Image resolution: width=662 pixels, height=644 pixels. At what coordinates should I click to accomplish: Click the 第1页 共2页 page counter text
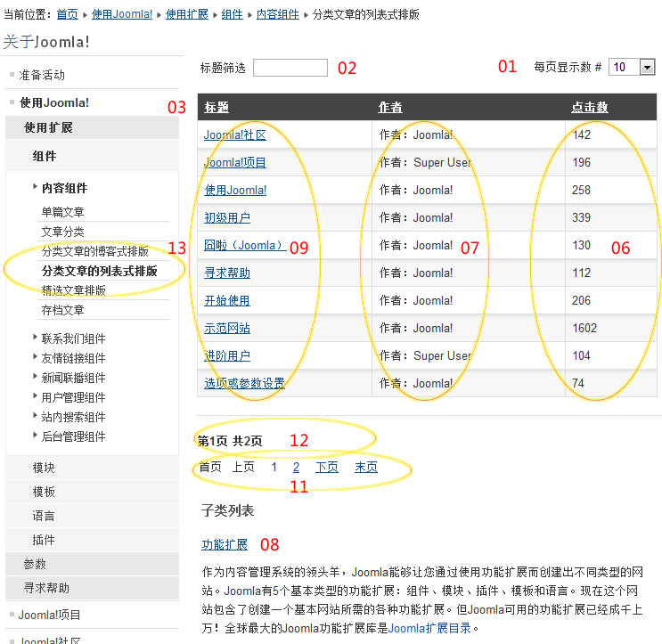click(x=230, y=441)
